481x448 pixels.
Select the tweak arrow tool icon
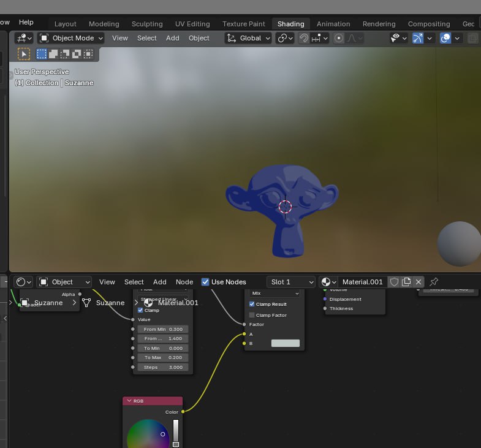click(24, 54)
